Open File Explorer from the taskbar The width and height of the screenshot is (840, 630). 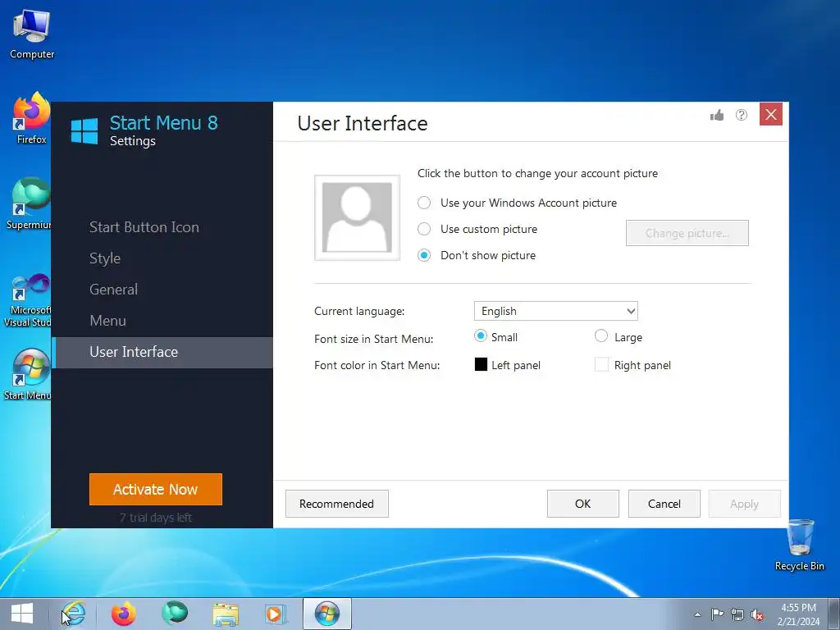tap(226, 614)
